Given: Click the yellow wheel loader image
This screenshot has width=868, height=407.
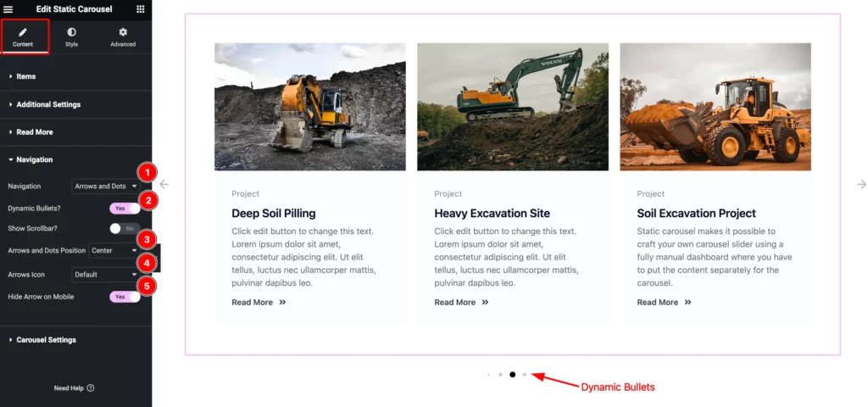Looking at the screenshot, I should pos(715,107).
